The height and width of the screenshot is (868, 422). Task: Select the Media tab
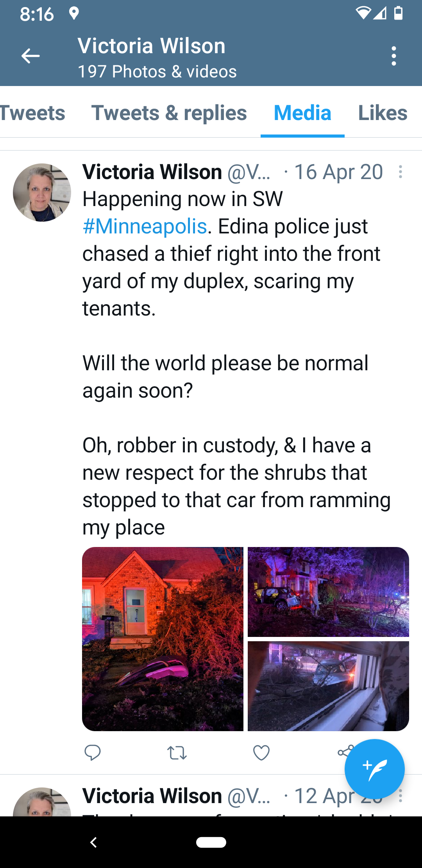click(x=302, y=113)
